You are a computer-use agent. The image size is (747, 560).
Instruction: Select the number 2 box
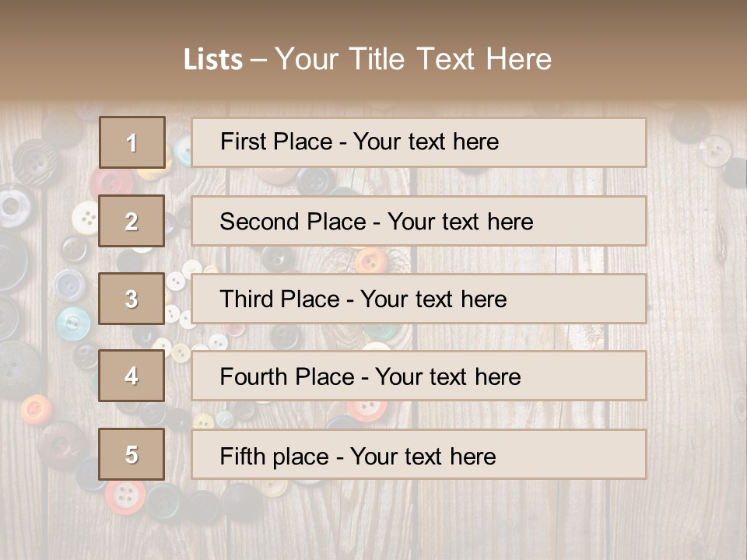point(132,221)
